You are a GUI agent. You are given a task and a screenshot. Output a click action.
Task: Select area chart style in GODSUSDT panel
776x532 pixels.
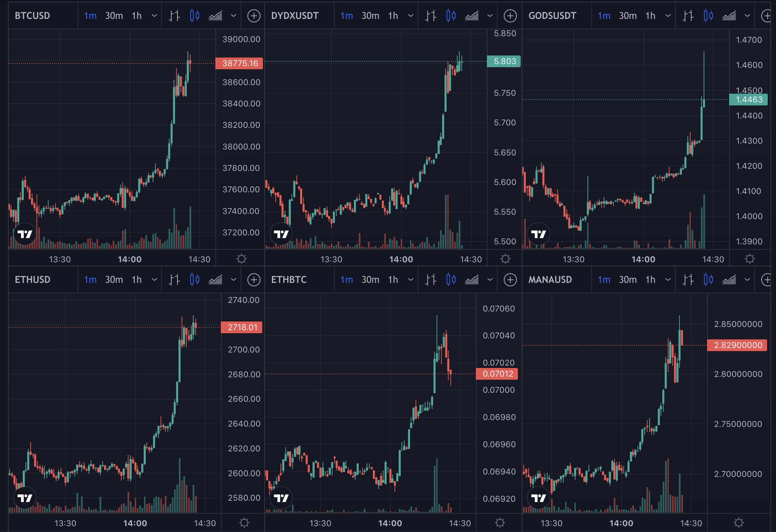729,16
